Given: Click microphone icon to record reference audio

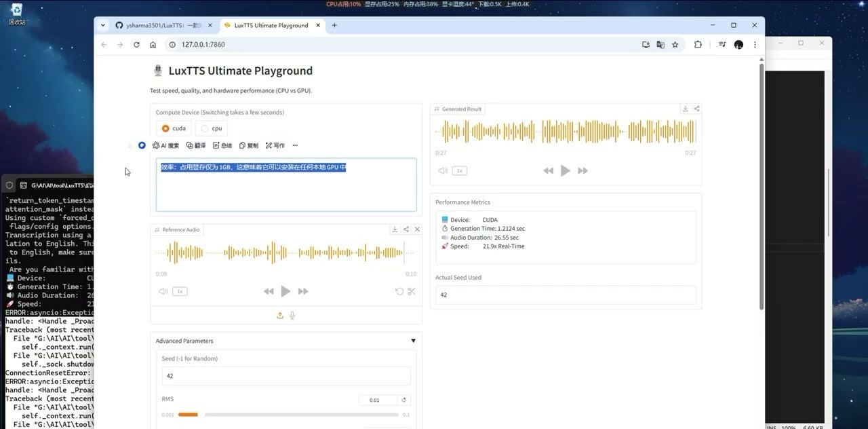Looking at the screenshot, I should click(x=292, y=315).
